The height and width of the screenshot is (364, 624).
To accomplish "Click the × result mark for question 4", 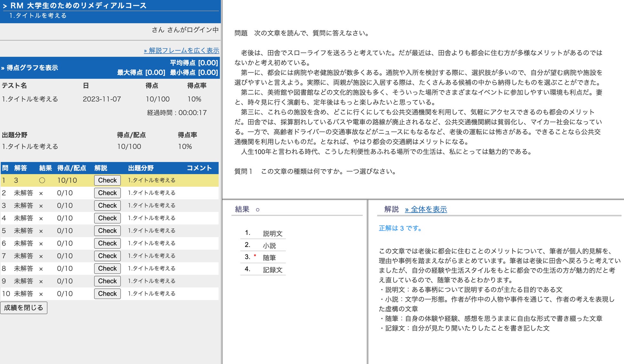I will (x=41, y=218).
